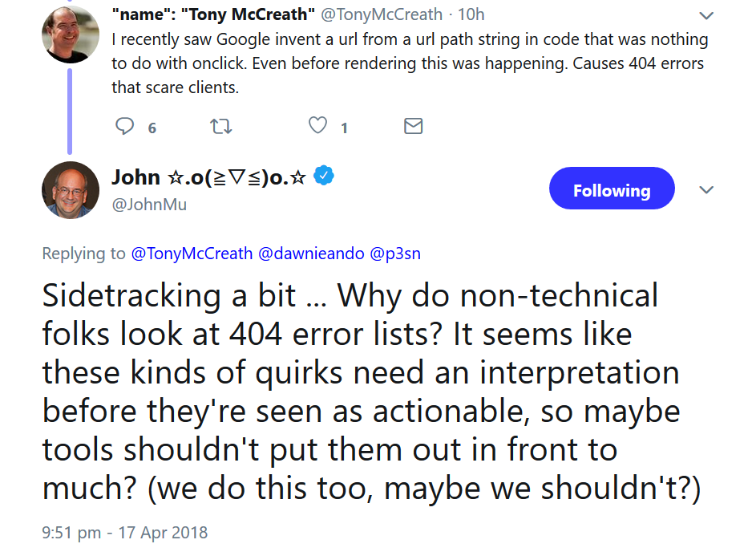Click the verified badge beside John's name
The image size is (756, 552).
[x=323, y=177]
